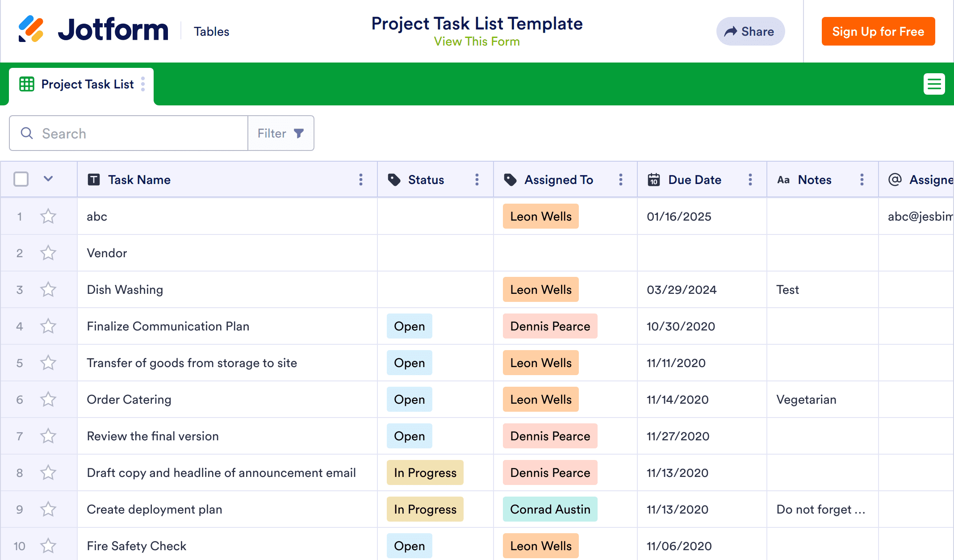Open Assigned To column options menu

point(620,180)
